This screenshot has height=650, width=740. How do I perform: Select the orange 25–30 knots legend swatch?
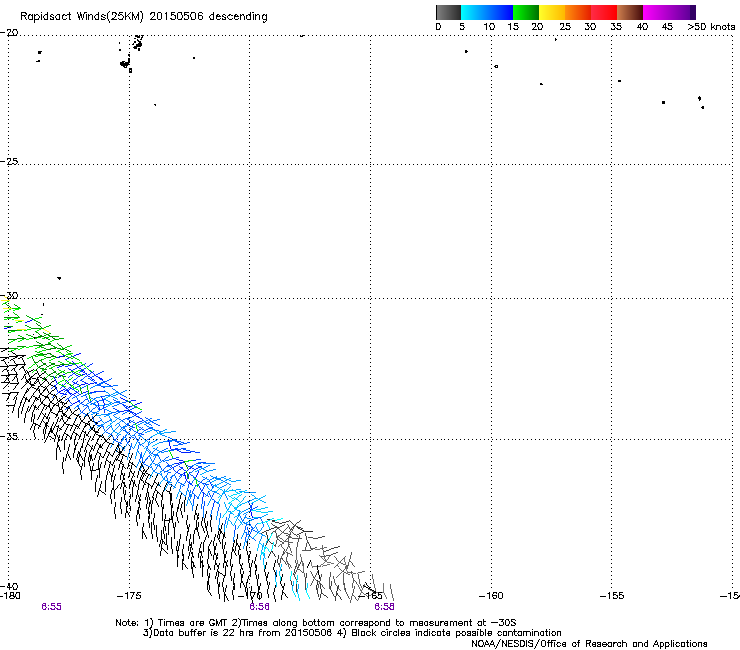click(578, 12)
